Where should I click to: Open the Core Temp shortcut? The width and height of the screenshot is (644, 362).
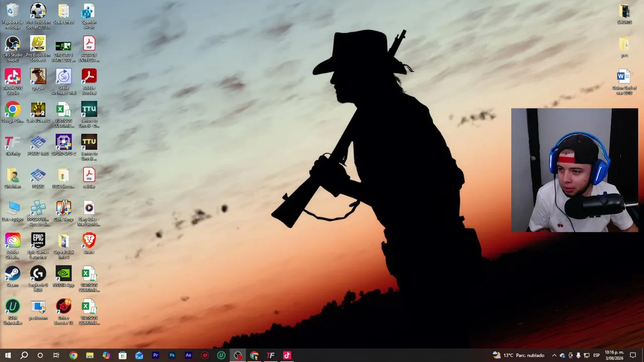tap(63, 211)
